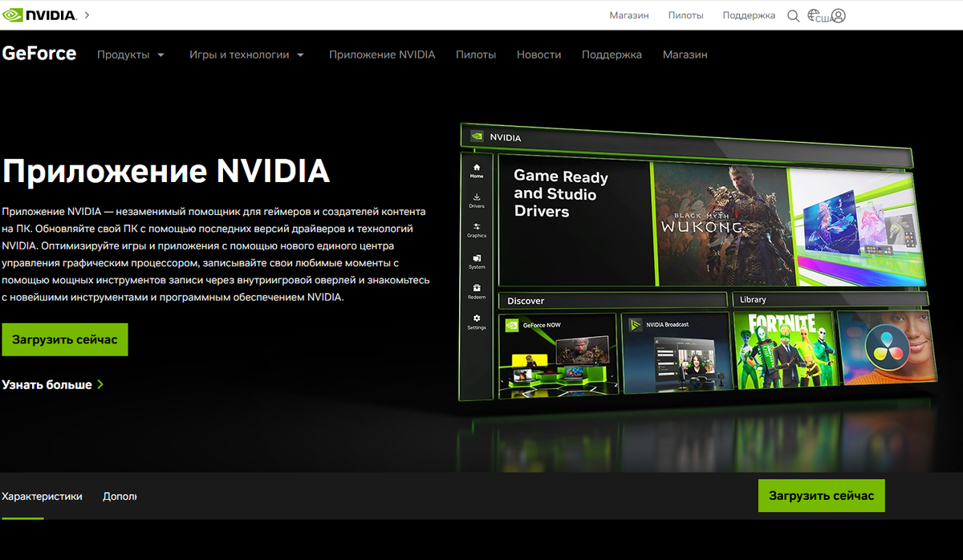The height and width of the screenshot is (560, 963).
Task: Click the NVIDIA logo in the top bar
Action: pyautogui.click(x=39, y=15)
